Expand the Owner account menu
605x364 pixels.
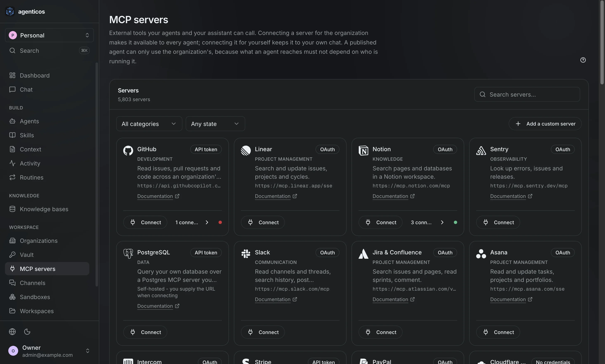tap(49, 351)
